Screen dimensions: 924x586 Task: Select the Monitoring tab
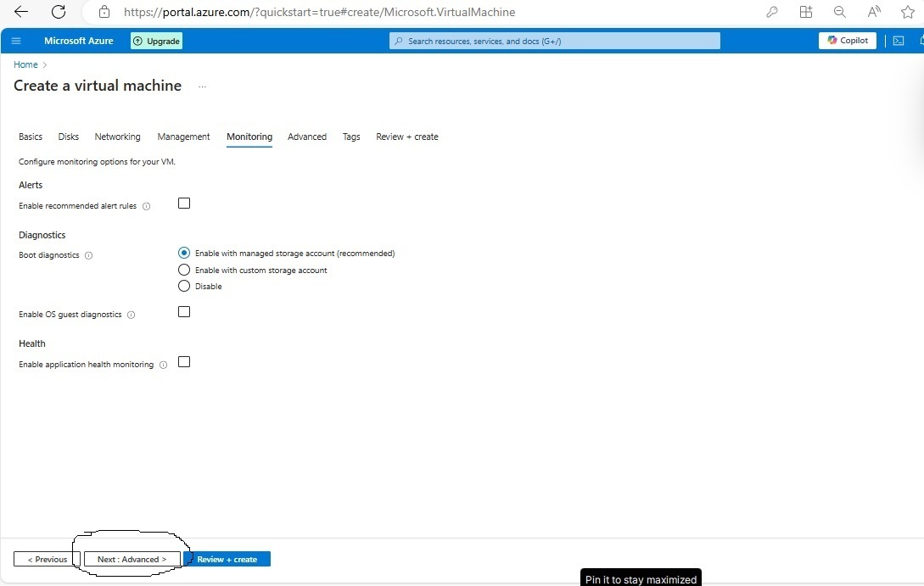click(249, 137)
